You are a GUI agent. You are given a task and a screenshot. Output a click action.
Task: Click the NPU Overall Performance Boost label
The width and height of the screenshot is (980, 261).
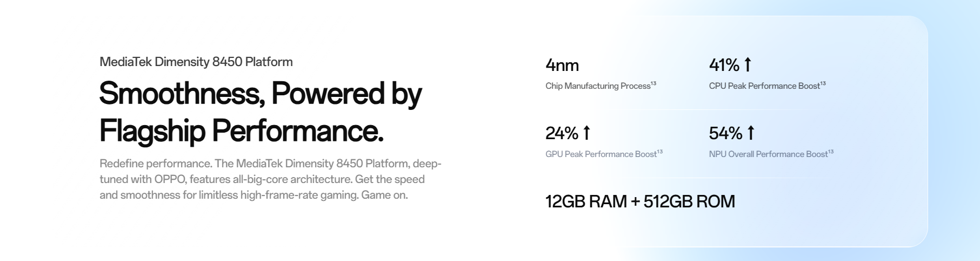click(768, 154)
